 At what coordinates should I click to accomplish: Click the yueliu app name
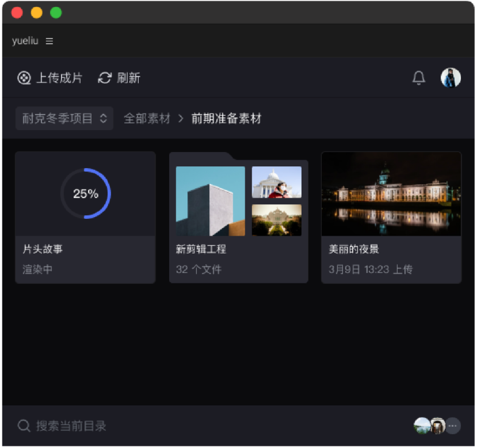(x=25, y=41)
